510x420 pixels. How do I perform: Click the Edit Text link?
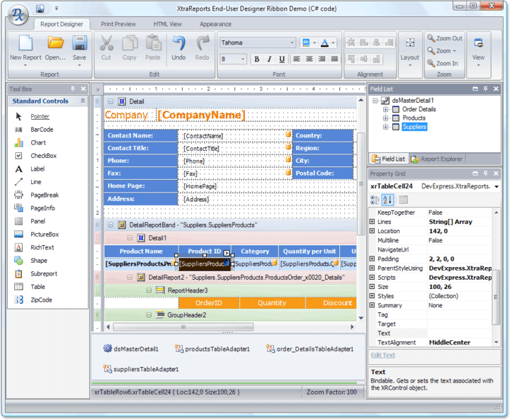(x=383, y=355)
